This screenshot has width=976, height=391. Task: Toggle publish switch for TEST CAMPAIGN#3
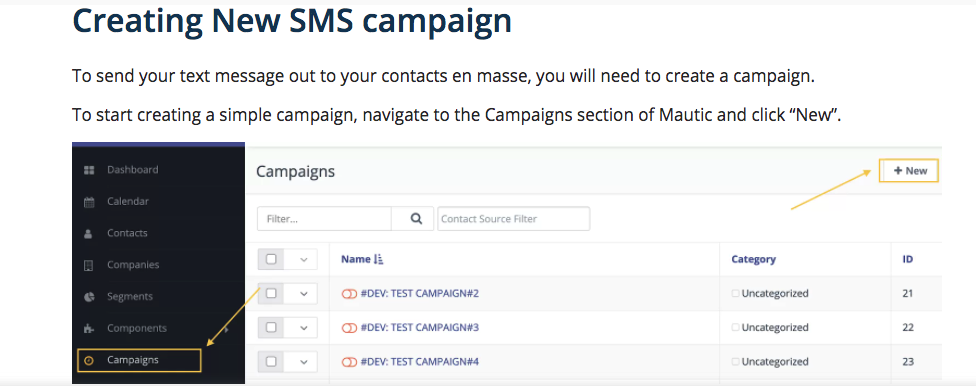point(349,328)
